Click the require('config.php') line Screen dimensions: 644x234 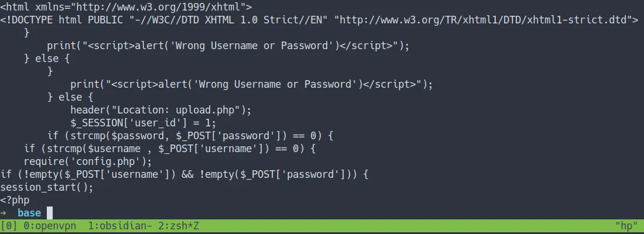88,162
